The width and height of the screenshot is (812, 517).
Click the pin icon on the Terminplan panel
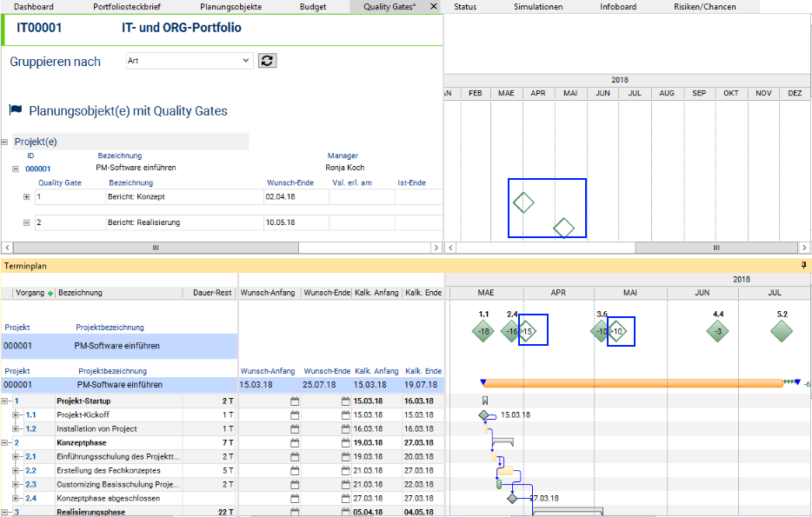(x=803, y=263)
